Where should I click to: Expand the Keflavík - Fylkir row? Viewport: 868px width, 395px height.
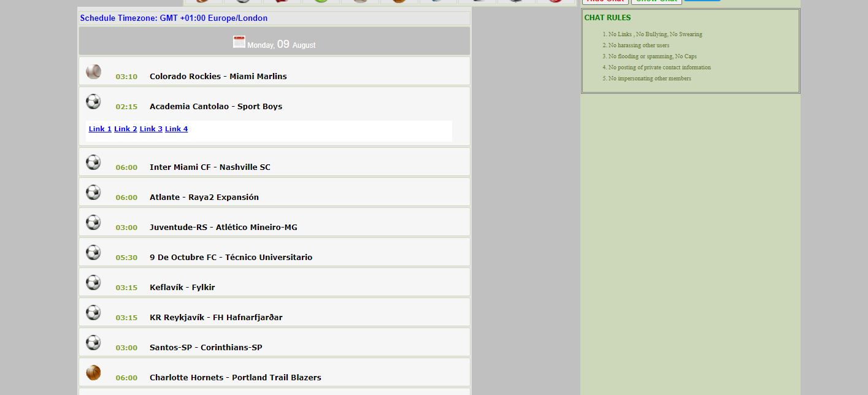(274, 282)
